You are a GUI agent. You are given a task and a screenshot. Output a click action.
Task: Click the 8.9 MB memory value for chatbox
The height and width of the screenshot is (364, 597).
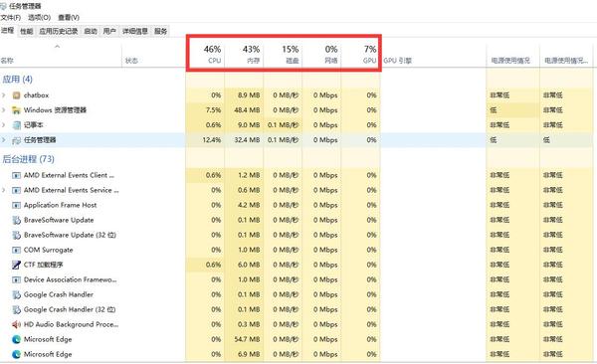tap(249, 95)
